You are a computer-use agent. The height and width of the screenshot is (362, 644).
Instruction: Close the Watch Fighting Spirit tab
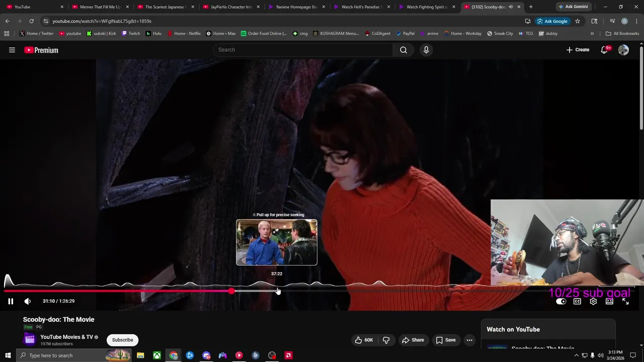pyautogui.click(x=454, y=7)
